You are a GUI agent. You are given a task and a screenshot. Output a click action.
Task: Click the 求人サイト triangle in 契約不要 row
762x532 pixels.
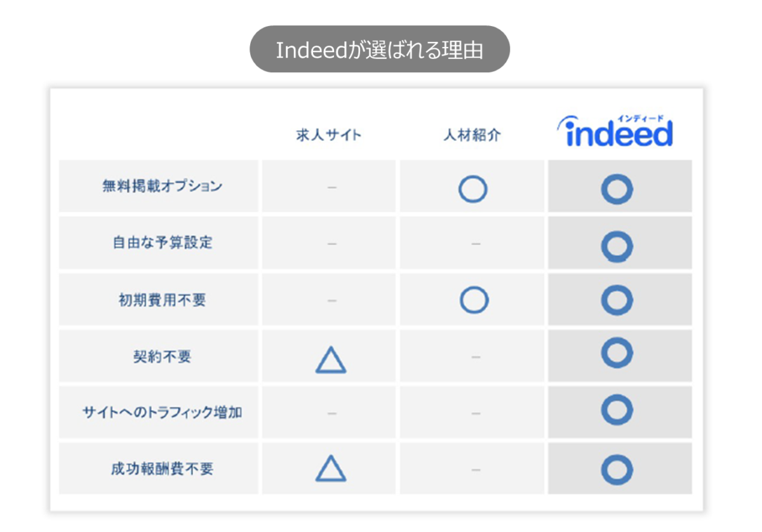[331, 360]
